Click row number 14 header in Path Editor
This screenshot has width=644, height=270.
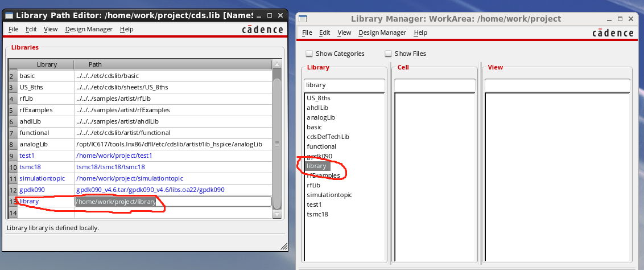[x=13, y=213]
